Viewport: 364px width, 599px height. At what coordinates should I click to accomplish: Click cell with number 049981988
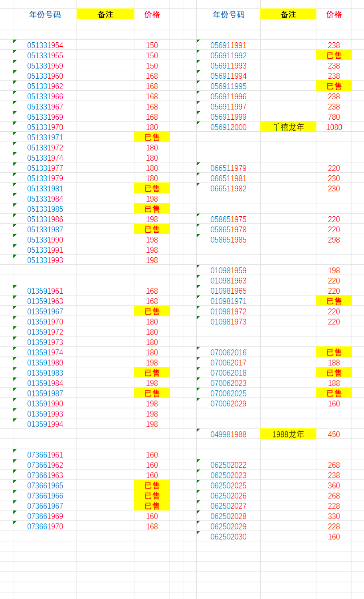228,434
